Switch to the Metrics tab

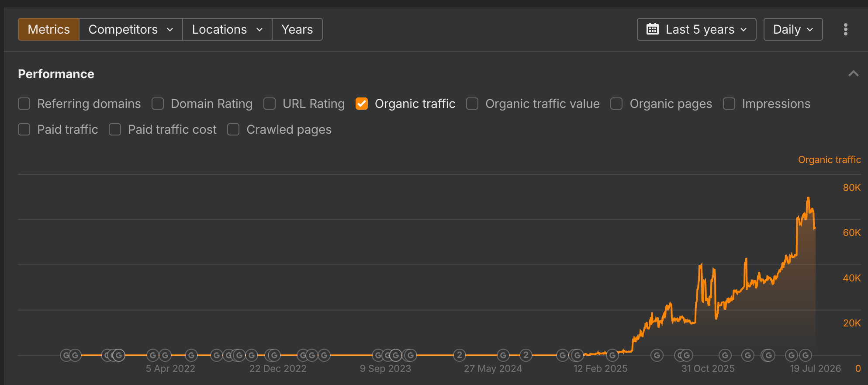tap(48, 29)
